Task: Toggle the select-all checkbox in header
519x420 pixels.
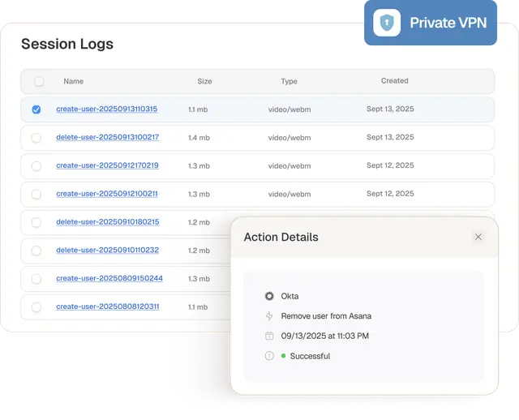Action: tap(39, 81)
